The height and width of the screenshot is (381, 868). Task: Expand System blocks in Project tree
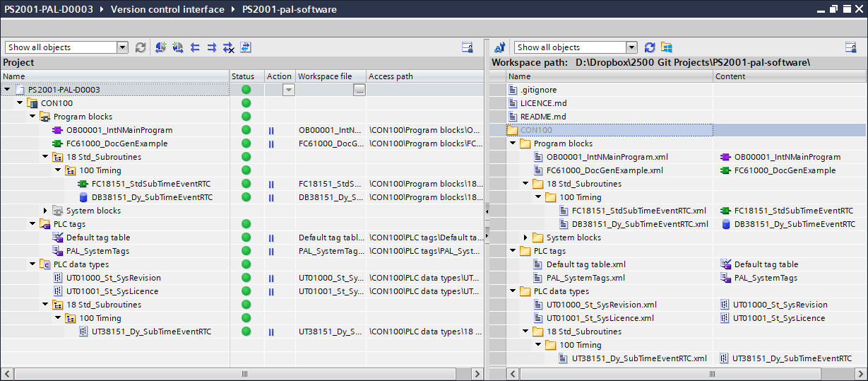click(45, 211)
